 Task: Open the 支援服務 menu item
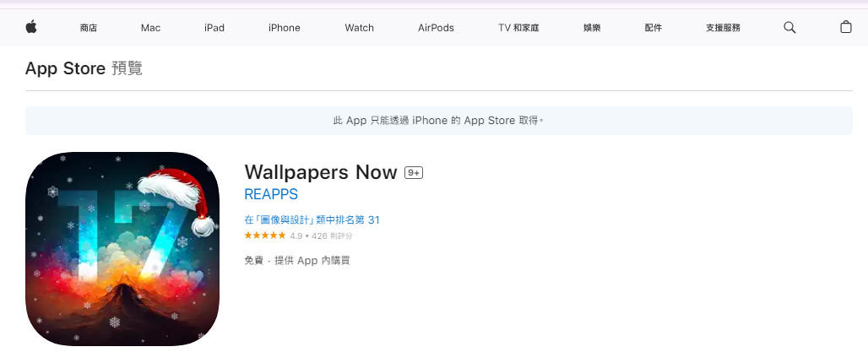click(723, 28)
